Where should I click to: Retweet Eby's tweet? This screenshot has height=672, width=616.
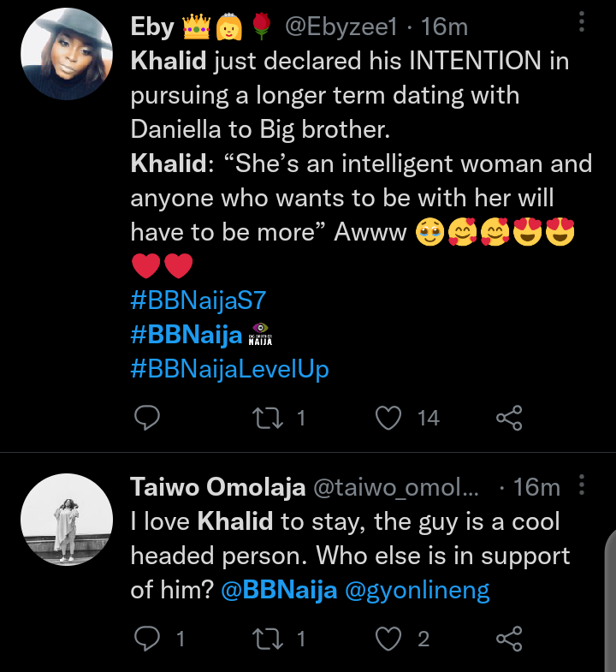click(269, 418)
